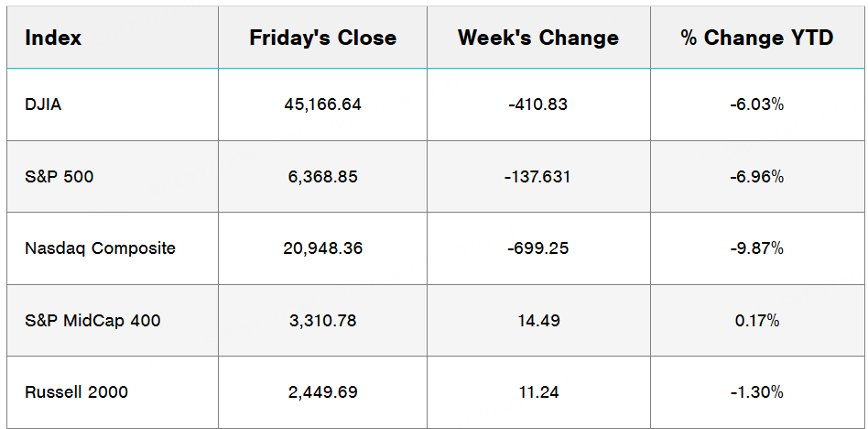Click Russell 2000 closing value 2,449.69
The height and width of the screenshot is (429, 868).
[322, 392]
